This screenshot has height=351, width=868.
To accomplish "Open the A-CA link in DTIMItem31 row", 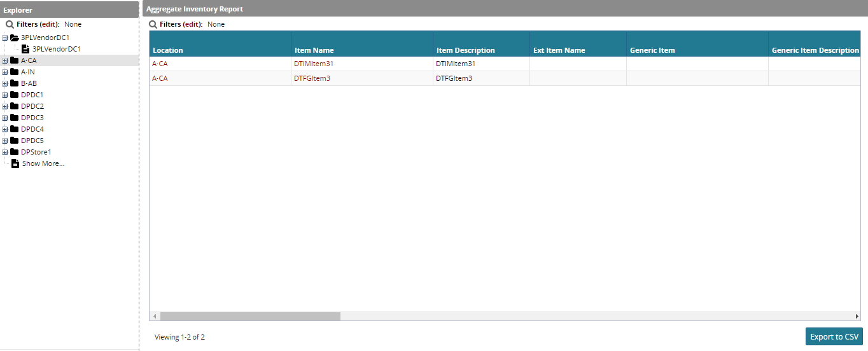I will 160,64.
